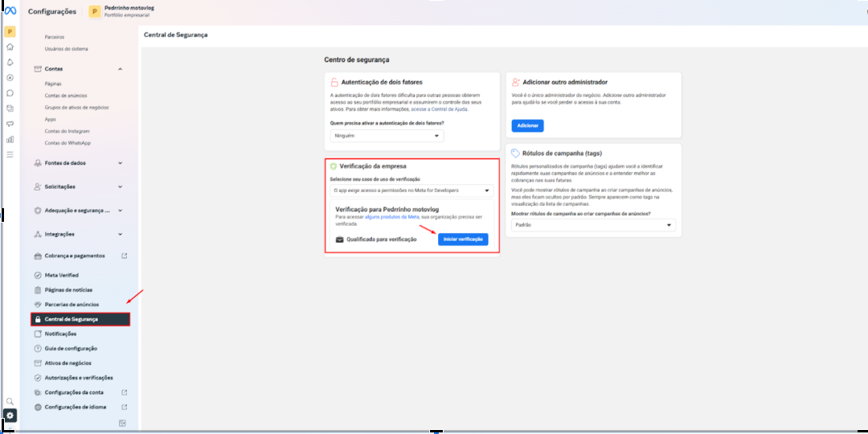This screenshot has width=868, height=434.
Task: Click the green shield icon beside Verificação da empresa
Action: (334, 166)
